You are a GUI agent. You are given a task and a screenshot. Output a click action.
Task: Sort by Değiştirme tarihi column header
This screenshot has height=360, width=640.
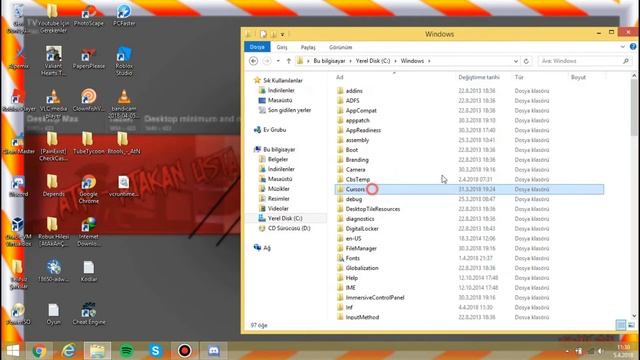tap(479, 77)
